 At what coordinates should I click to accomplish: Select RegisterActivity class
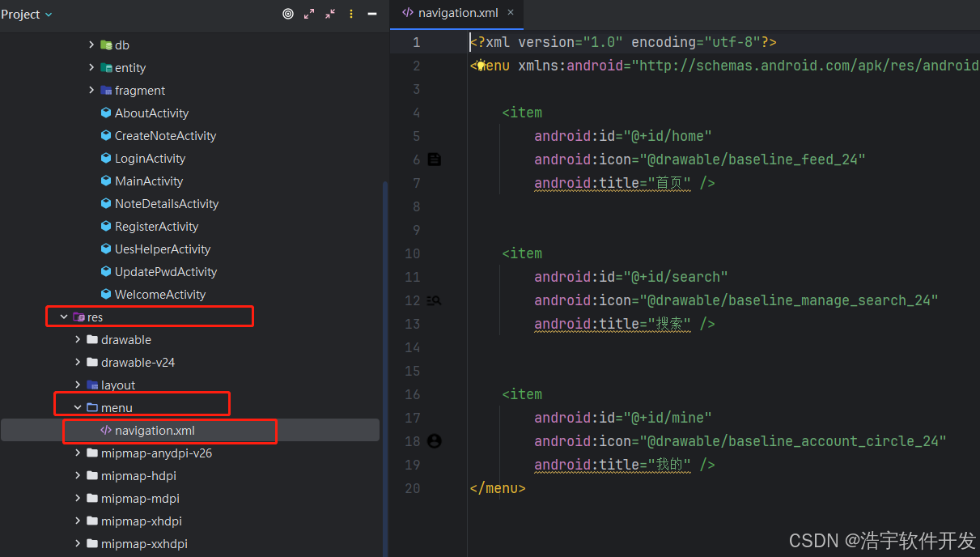tap(156, 227)
